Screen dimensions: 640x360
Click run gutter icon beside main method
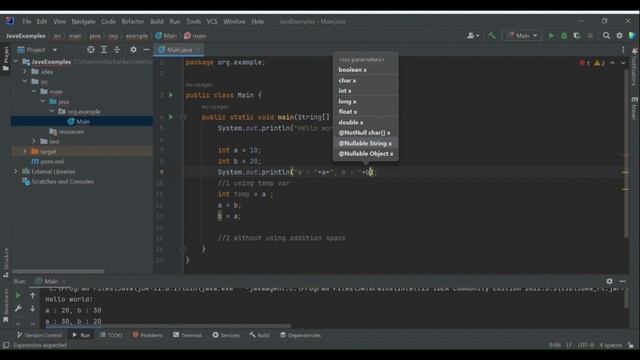pyautogui.click(x=171, y=117)
